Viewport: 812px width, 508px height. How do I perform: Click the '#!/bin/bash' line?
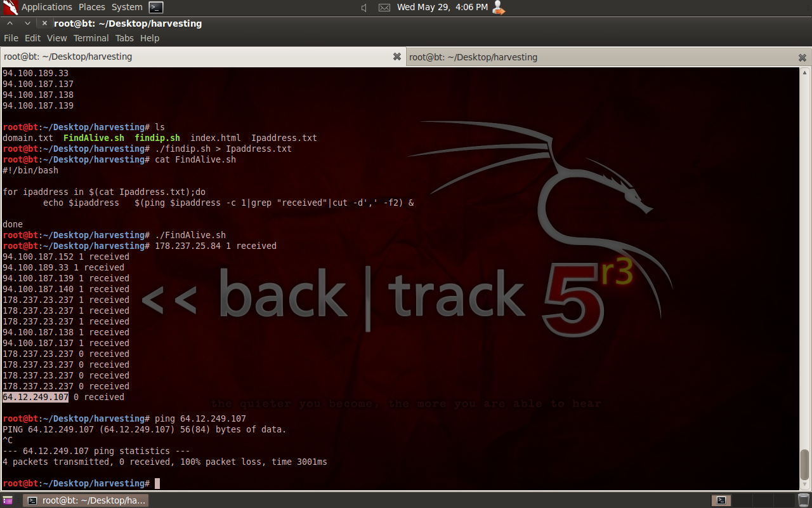[30, 170]
